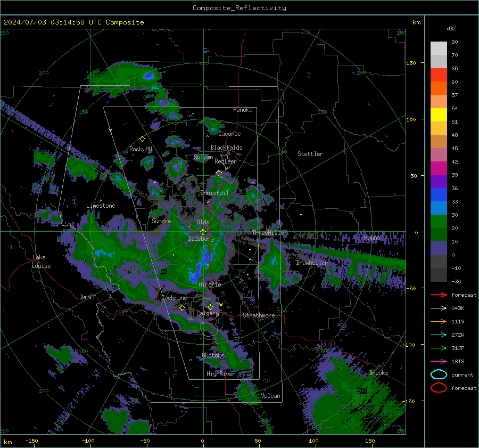Image resolution: width=479 pixels, height=448 pixels.
Task: Click the yellow diamond marker at RedDeer
Action: point(219,173)
